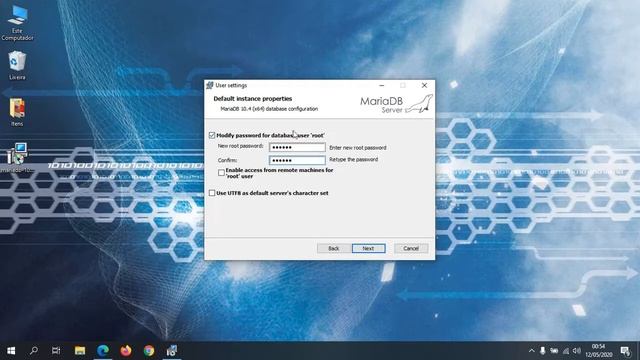This screenshot has height=360, width=640.
Task: Launch Firefox from the taskbar
Action: coord(126,351)
